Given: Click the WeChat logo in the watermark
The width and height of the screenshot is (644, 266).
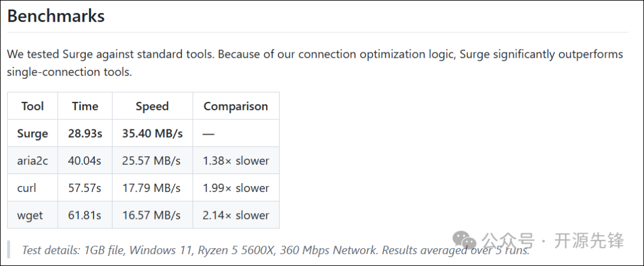Looking at the screenshot, I should (x=465, y=240).
